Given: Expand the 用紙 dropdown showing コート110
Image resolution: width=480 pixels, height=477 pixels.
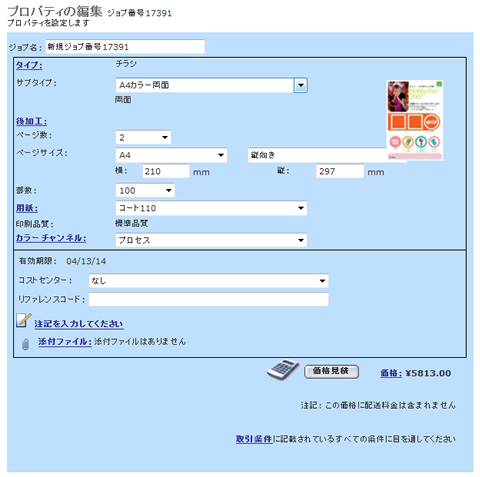Looking at the screenshot, I should point(211,208).
